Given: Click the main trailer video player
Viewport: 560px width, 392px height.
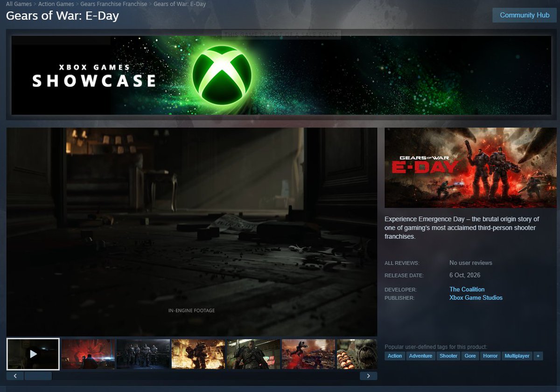Looking at the screenshot, I should [192, 232].
